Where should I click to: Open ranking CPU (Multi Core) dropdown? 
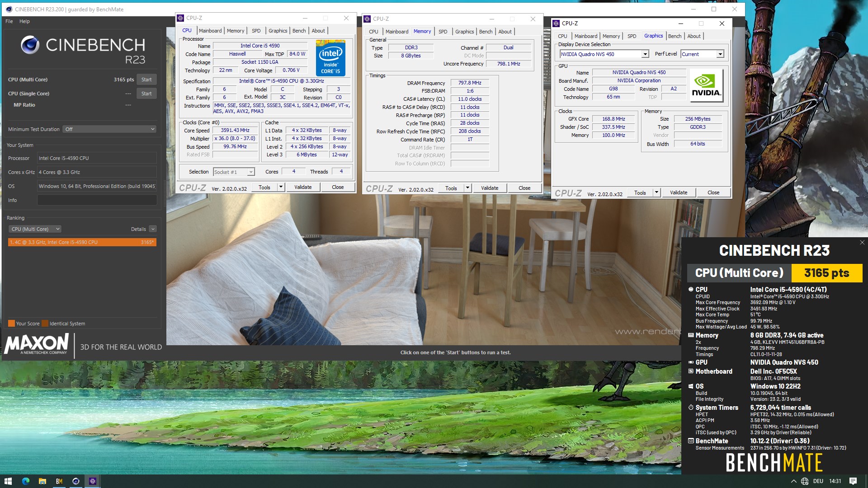pyautogui.click(x=35, y=229)
